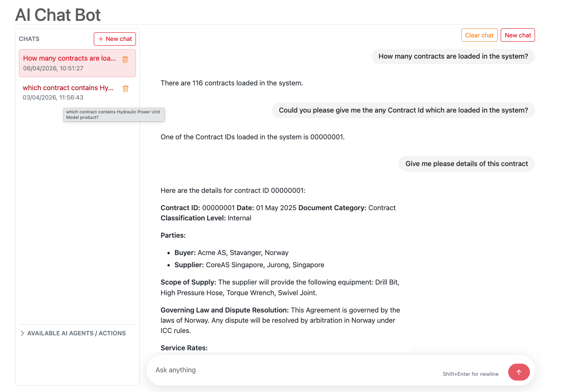Screen dimensions: 574x392
Task: Expand Available AI Agents / Actions chevron
Action: [x=22, y=333]
